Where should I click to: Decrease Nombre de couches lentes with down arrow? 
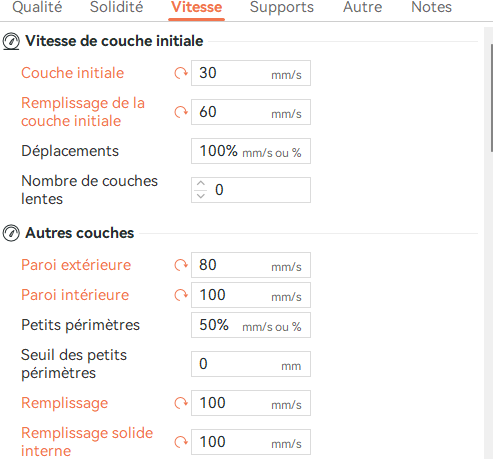[201, 196]
